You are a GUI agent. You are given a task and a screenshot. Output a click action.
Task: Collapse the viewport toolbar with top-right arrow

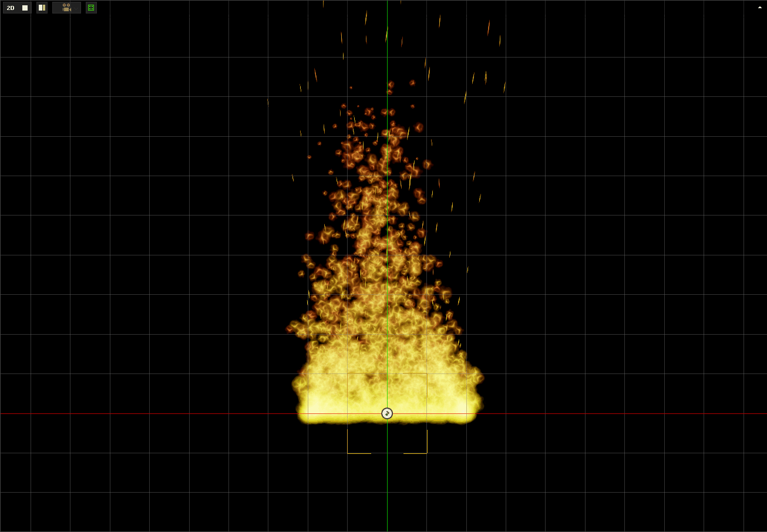pos(759,8)
